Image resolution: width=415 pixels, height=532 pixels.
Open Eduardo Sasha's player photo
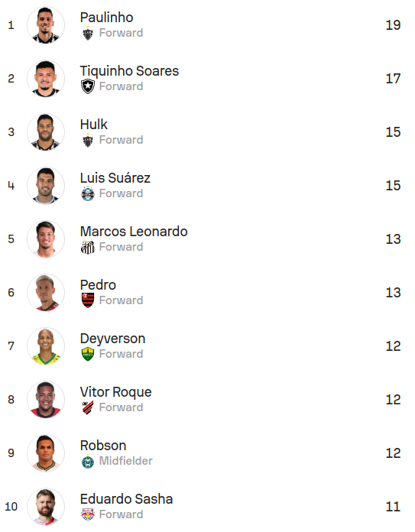46,507
